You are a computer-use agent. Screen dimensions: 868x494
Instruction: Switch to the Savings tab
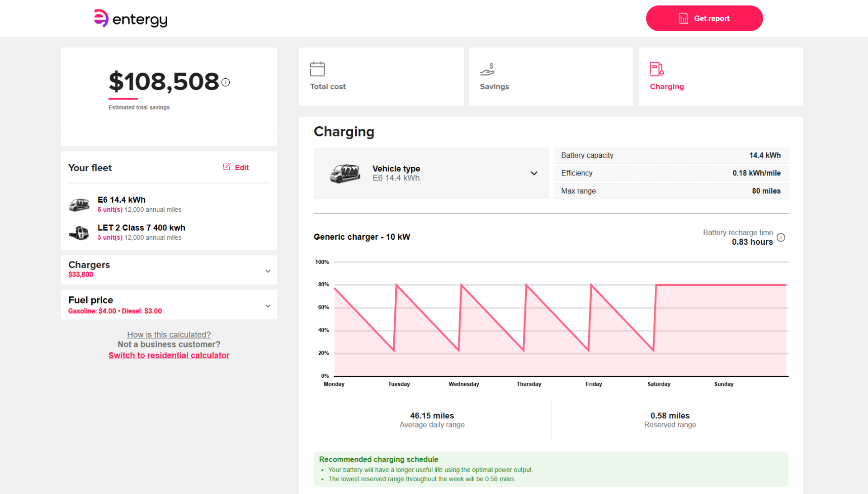coord(551,77)
